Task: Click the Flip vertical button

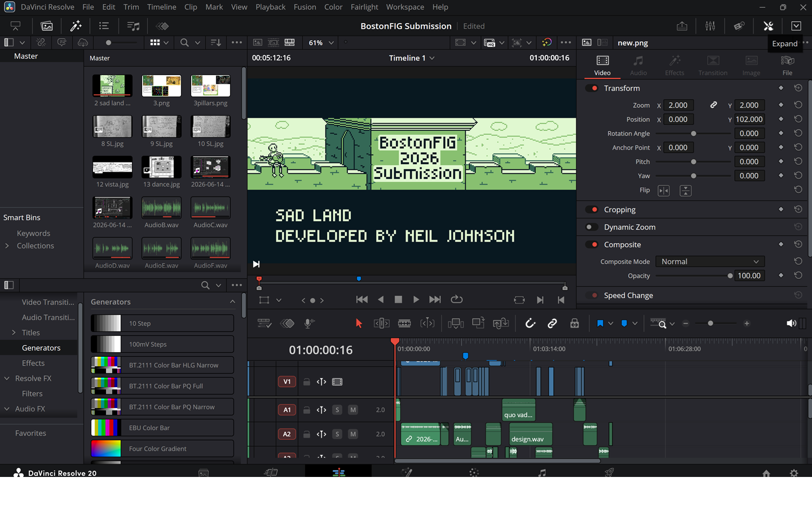Action: pyautogui.click(x=686, y=191)
